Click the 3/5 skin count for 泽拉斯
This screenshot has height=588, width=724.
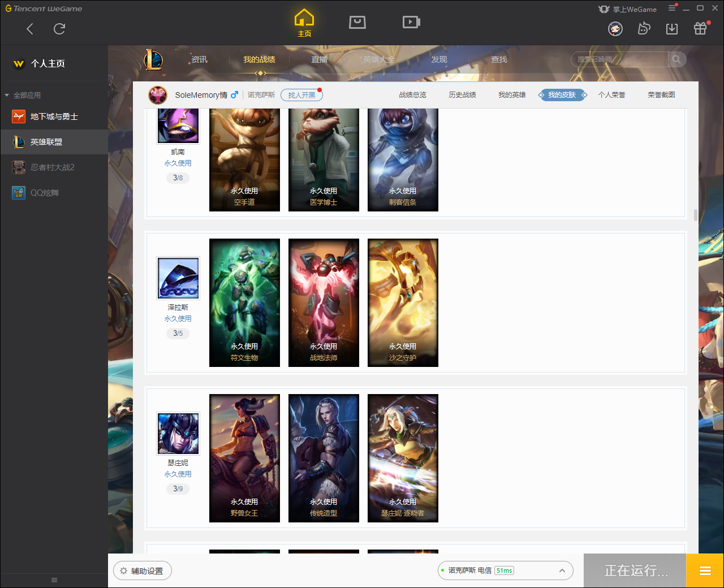tap(178, 333)
